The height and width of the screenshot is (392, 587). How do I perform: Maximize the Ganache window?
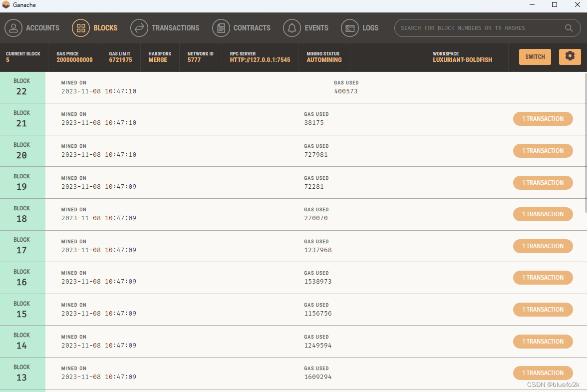click(x=555, y=5)
